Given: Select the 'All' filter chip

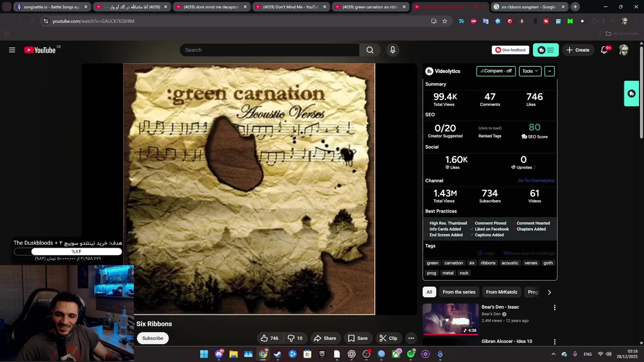Looking at the screenshot, I should coord(429,292).
